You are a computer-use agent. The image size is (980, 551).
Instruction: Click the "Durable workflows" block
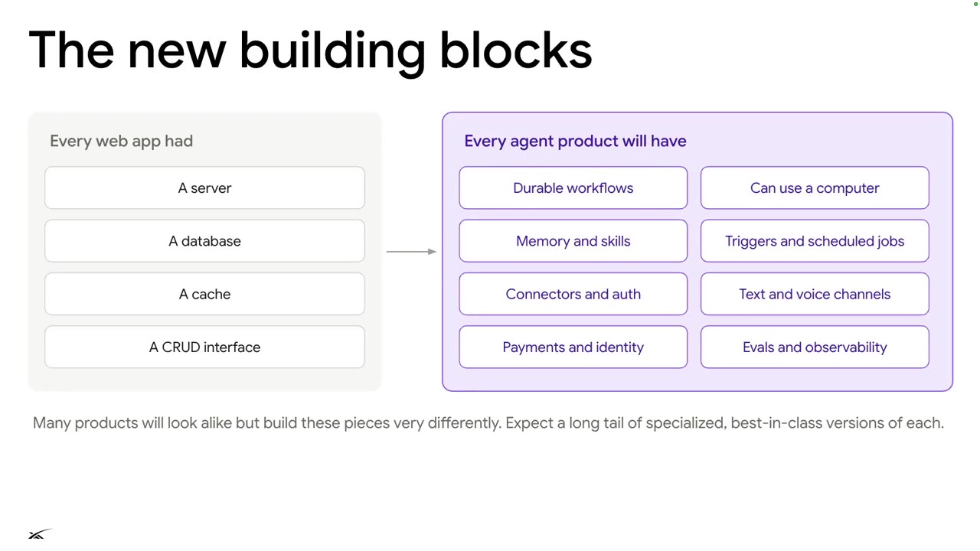click(573, 187)
